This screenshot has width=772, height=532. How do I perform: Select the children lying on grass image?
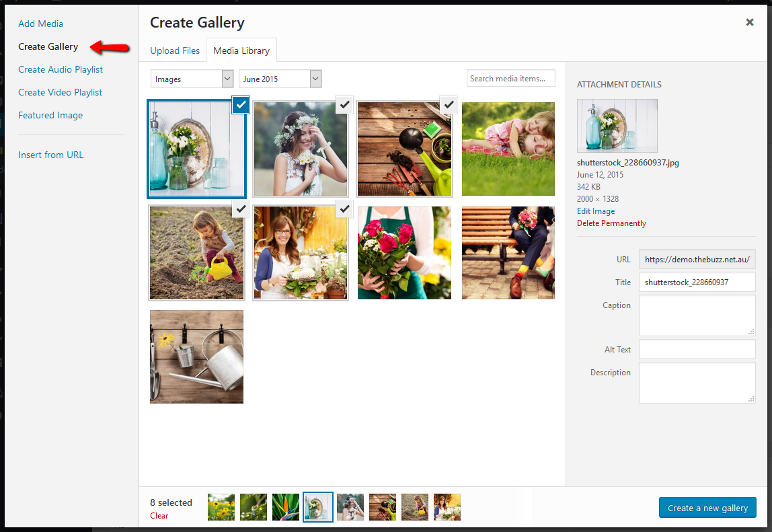tap(508, 149)
